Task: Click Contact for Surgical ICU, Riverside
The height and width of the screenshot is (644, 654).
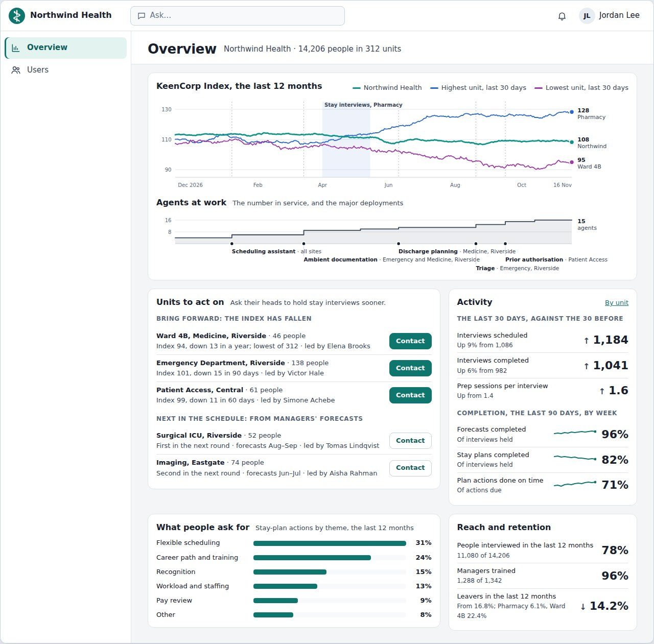Action: (x=410, y=441)
